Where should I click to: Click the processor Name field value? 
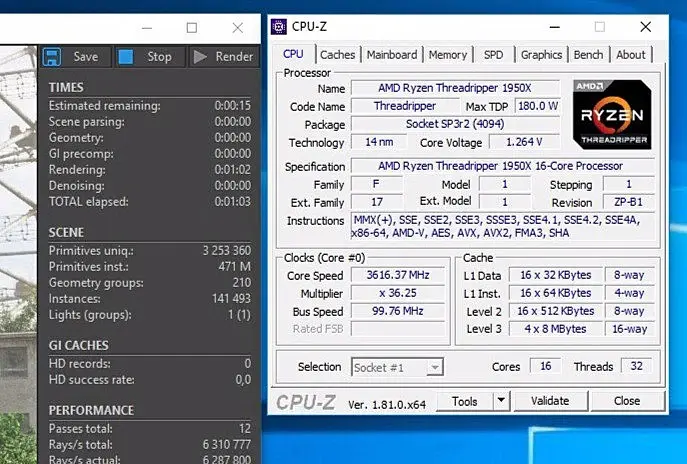[455, 88]
